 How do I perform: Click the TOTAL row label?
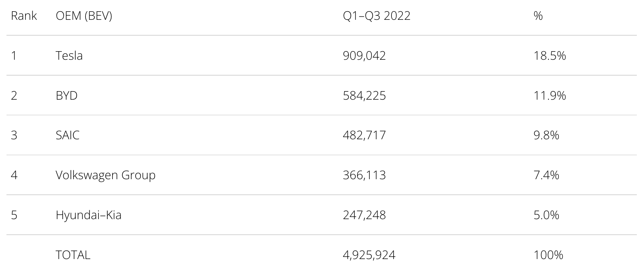coord(73,255)
